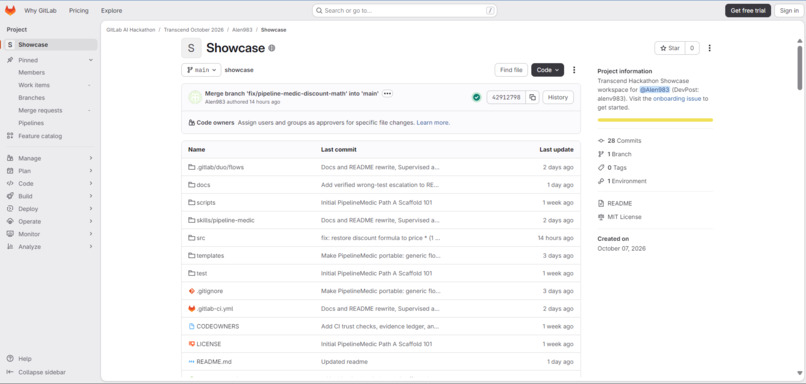
Task: Click the Commits icon in project information
Action: point(601,141)
